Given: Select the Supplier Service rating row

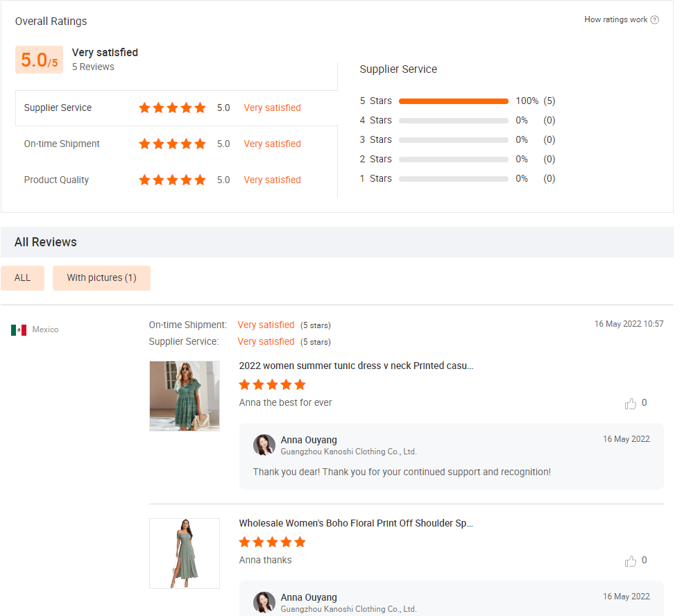Looking at the screenshot, I should 177,108.
